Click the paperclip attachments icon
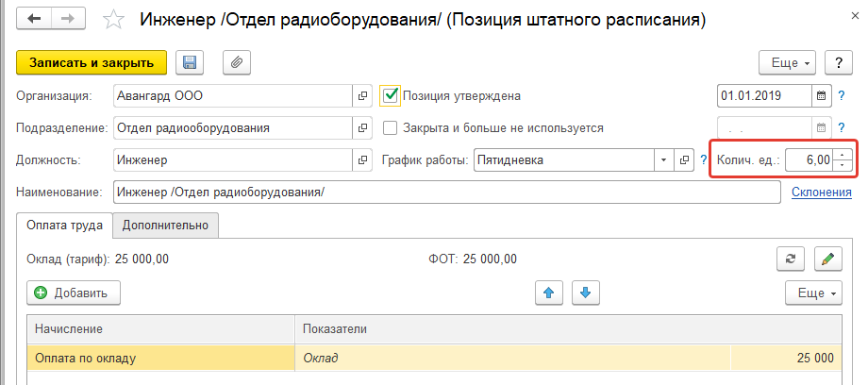The height and width of the screenshot is (385, 868). pyautogui.click(x=236, y=62)
